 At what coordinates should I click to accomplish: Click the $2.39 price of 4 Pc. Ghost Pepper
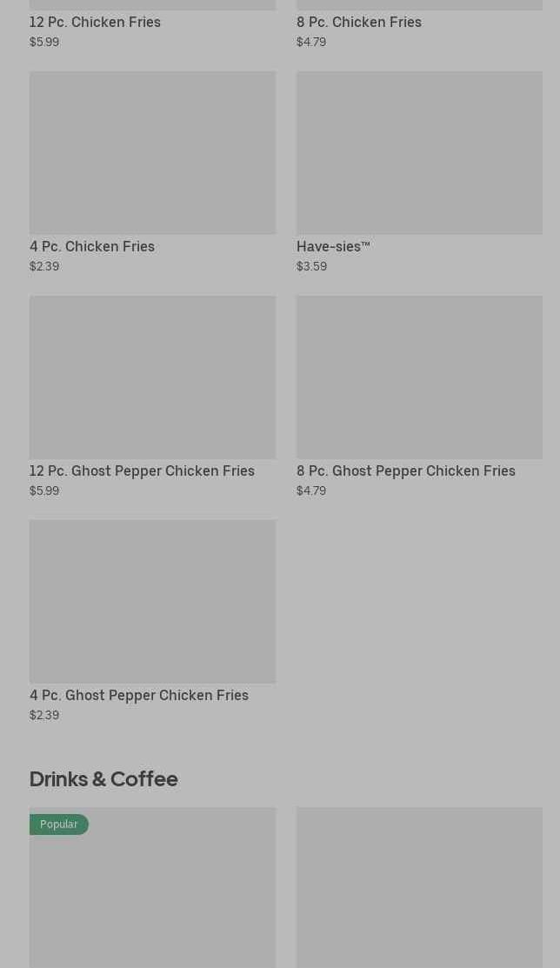[x=44, y=715]
